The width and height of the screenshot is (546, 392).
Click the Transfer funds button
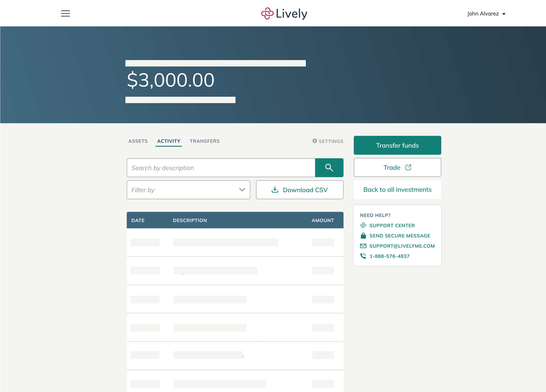(x=397, y=145)
